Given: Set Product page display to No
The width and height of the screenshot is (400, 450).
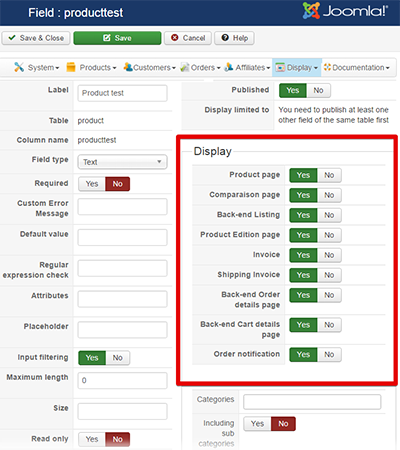Looking at the screenshot, I should click(x=329, y=175).
